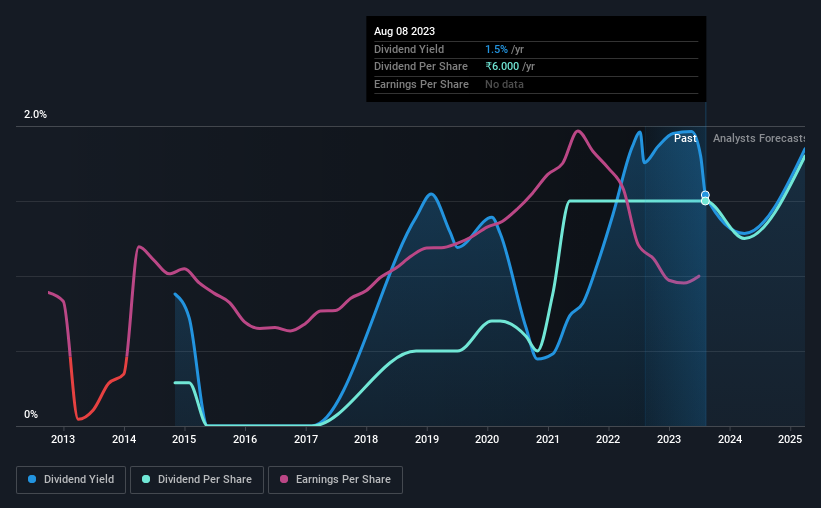Click the 2016 x-axis label
This screenshot has width=821, height=508.
click(245, 439)
